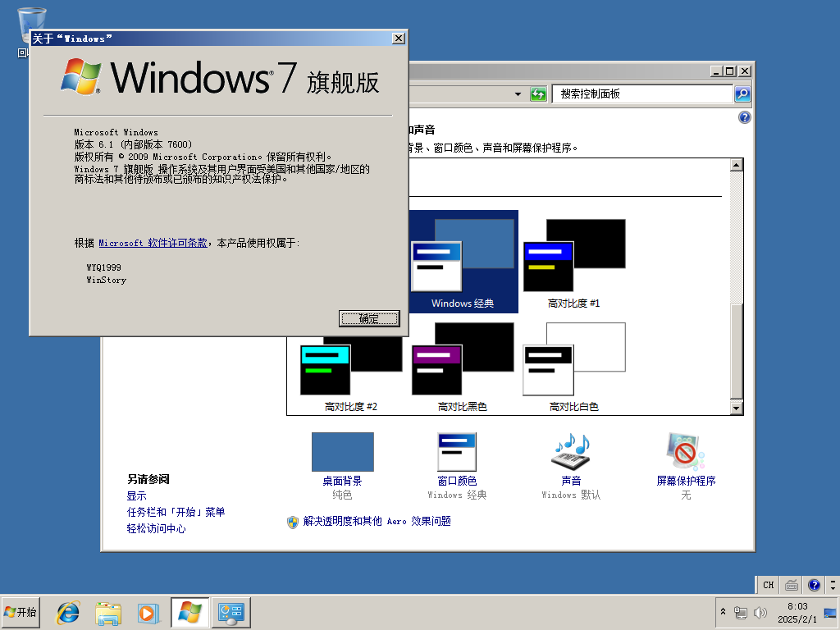This screenshot has height=630, width=840.
Task: Launch Windows Media Player from taskbar
Action: [148, 613]
